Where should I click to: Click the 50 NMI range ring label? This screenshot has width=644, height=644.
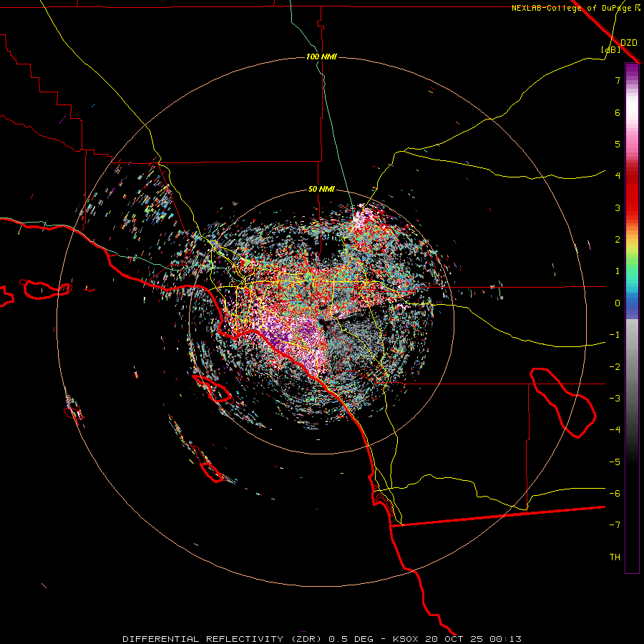[x=321, y=190]
